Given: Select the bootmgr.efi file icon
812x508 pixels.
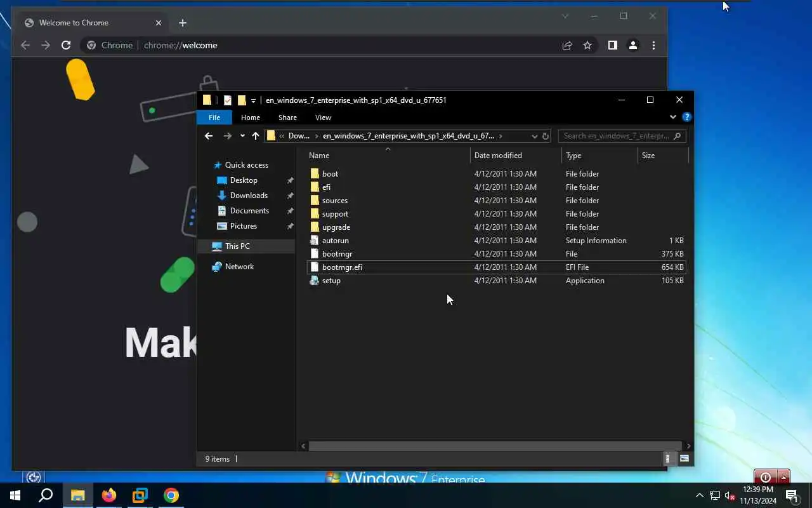Looking at the screenshot, I should click(315, 267).
